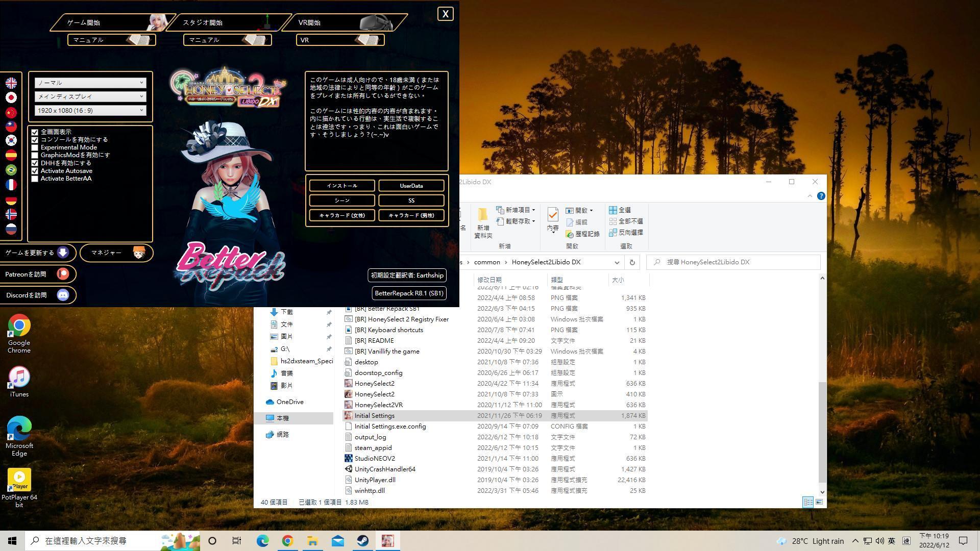
Task: Click Patreonを訪問 button
Action: (x=37, y=274)
